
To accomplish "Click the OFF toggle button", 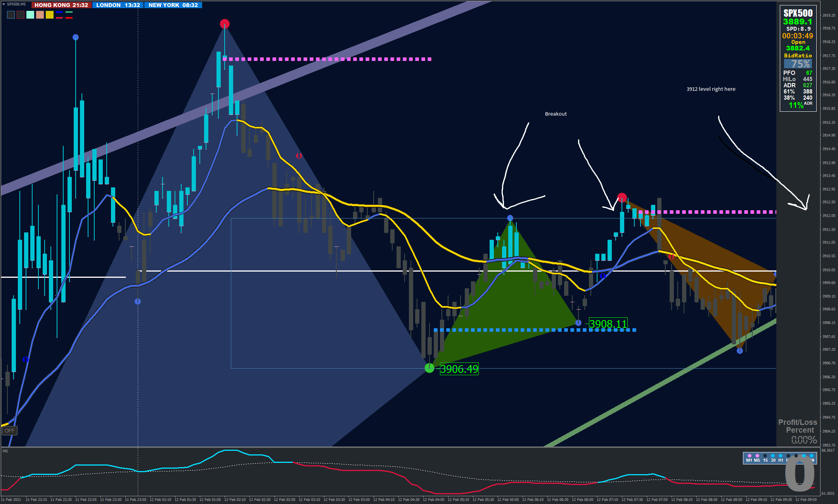I will (x=10, y=431).
